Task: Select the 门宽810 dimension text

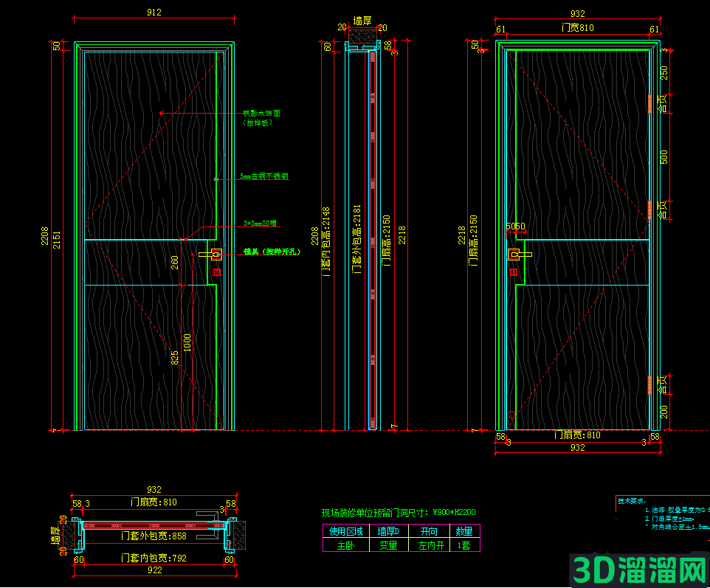Action: click(577, 27)
